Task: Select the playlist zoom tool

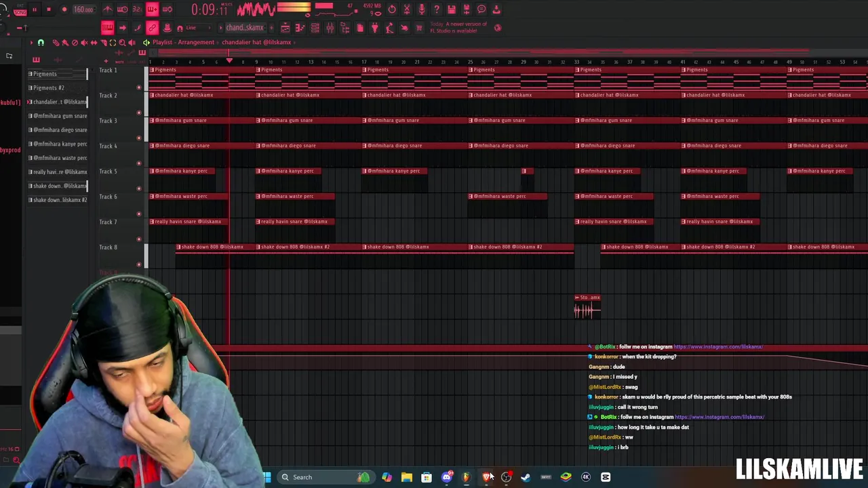Action: coord(122,42)
